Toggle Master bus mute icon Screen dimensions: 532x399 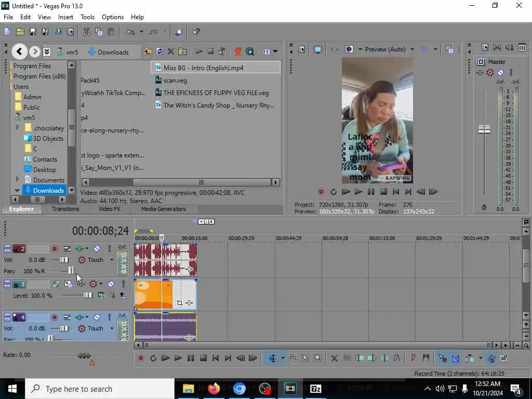tap(500, 72)
